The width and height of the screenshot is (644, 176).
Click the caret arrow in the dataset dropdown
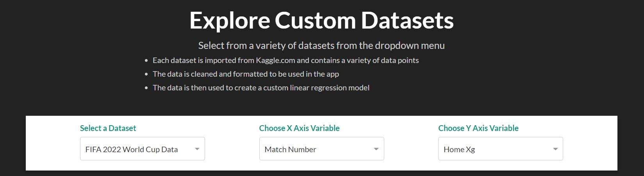(197, 149)
